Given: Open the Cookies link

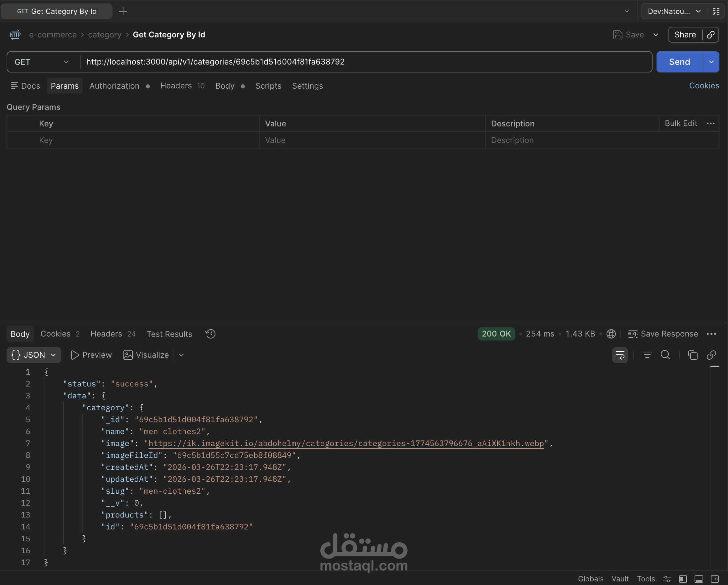Looking at the screenshot, I should tap(704, 86).
